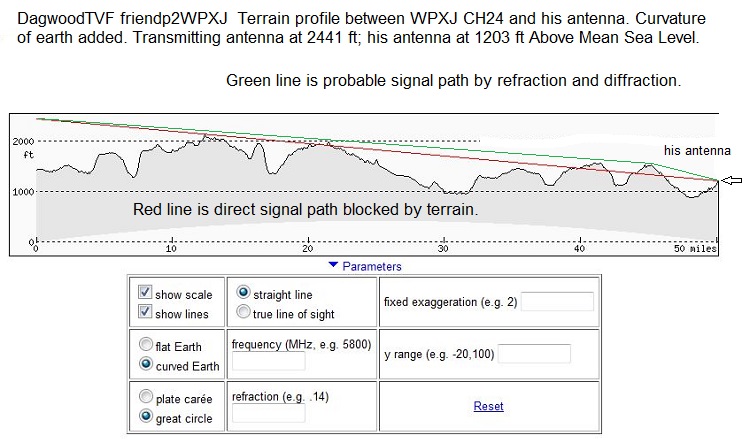This screenshot has width=750, height=443.
Task: Choose the true line of sight option
Action: coord(244,312)
